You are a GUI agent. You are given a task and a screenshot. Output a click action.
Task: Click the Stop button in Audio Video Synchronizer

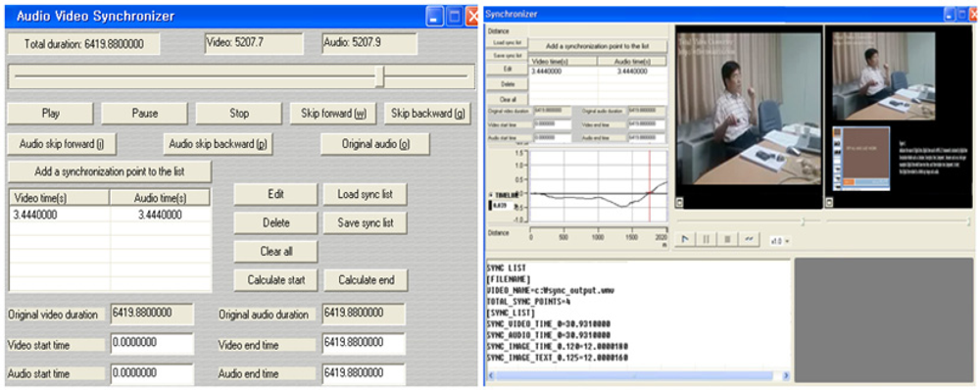(239, 113)
